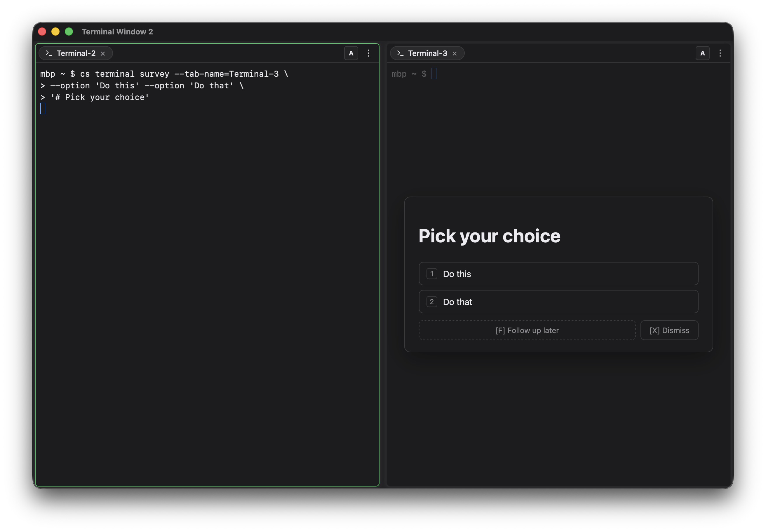Click the 'mbp ~ $' prompt in Terminal-3

tap(409, 74)
